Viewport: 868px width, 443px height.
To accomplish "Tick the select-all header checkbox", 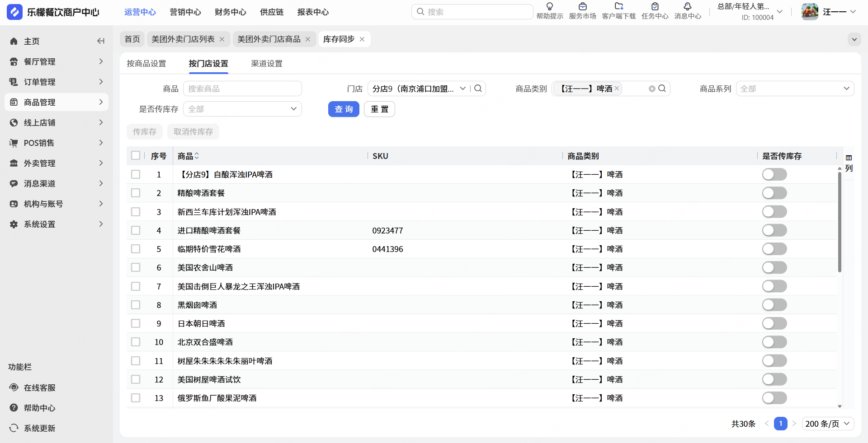I will 136,156.
